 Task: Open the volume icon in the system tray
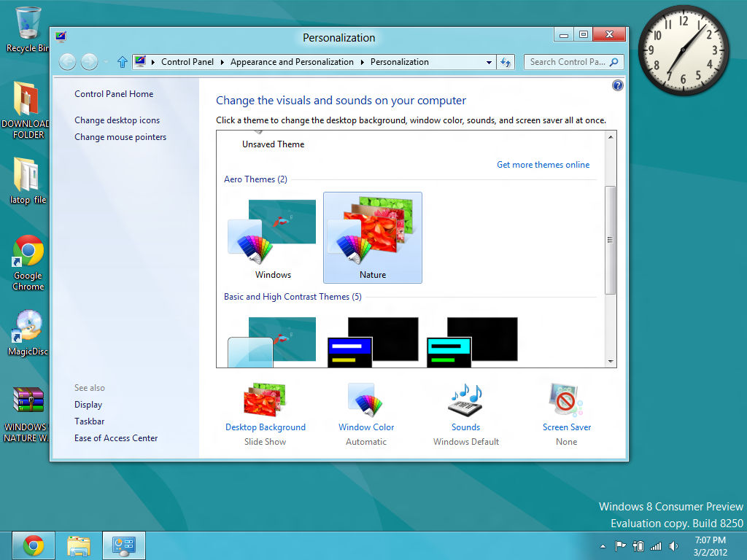click(x=673, y=545)
